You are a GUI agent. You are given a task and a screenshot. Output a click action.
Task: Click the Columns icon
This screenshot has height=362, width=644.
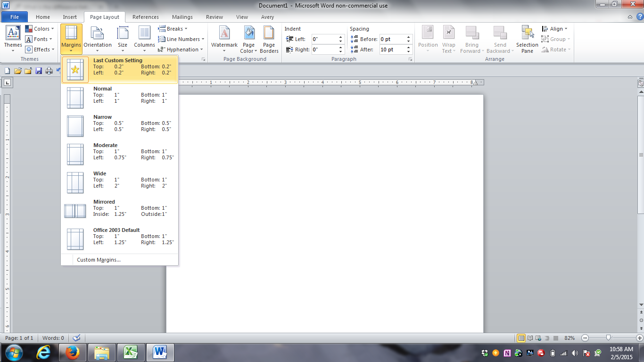pos(144,34)
